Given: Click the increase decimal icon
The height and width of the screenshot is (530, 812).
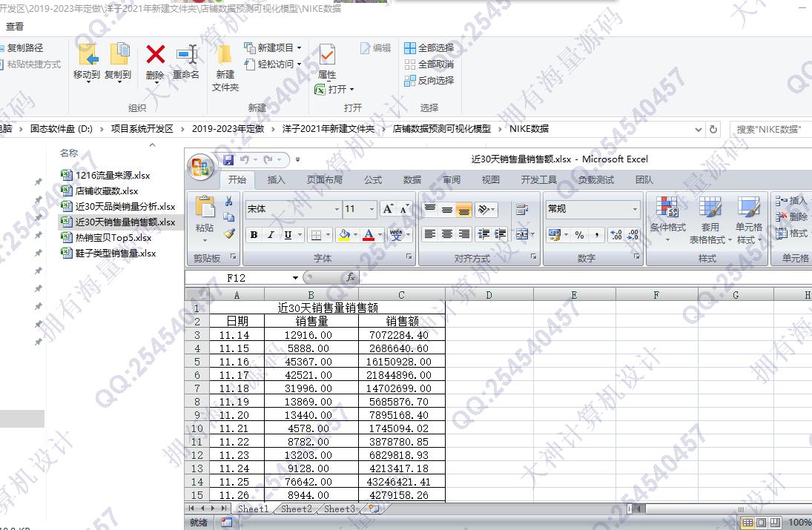Looking at the screenshot, I should (x=616, y=235).
